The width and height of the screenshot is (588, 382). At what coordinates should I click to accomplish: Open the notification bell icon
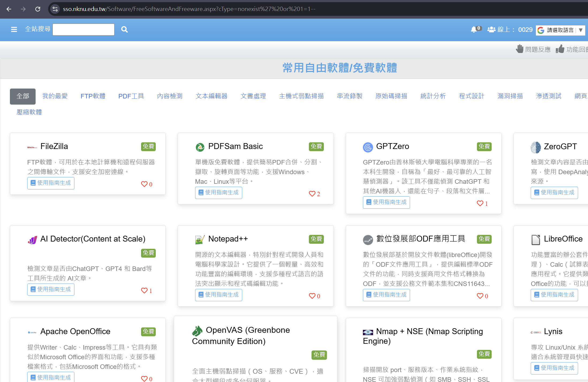tap(474, 29)
